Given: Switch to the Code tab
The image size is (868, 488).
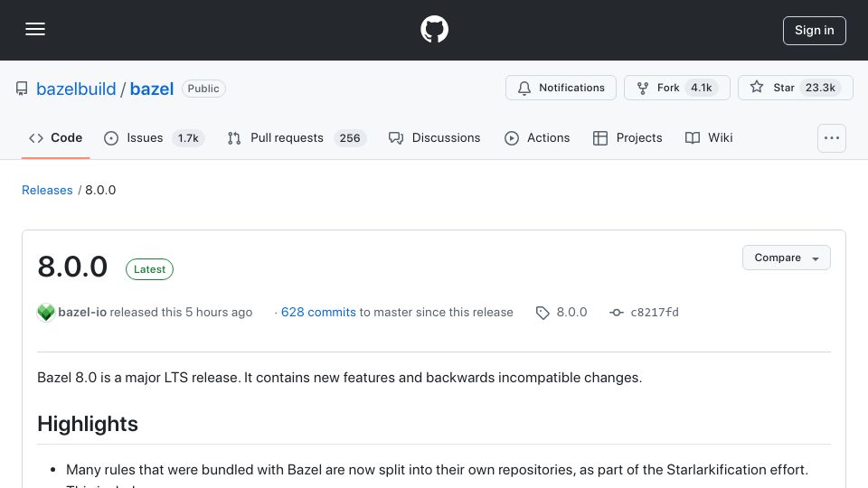Looking at the screenshot, I should click(55, 137).
